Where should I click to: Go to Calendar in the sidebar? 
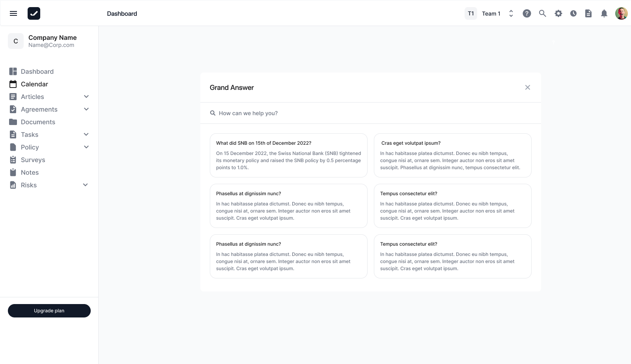click(x=34, y=84)
